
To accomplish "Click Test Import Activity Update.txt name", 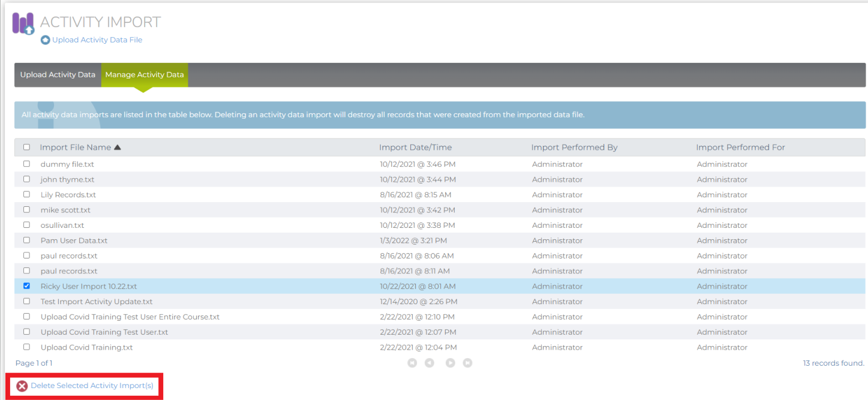I will coord(97,302).
